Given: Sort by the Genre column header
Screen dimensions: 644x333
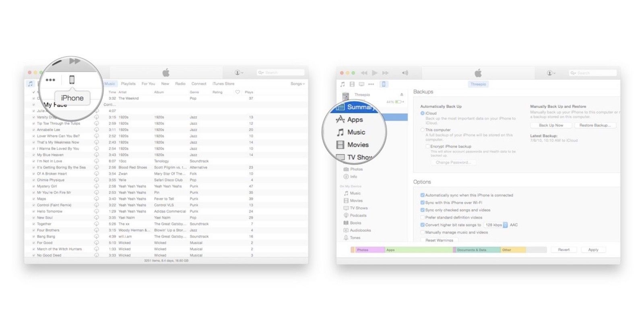Looking at the screenshot, I should (194, 92).
